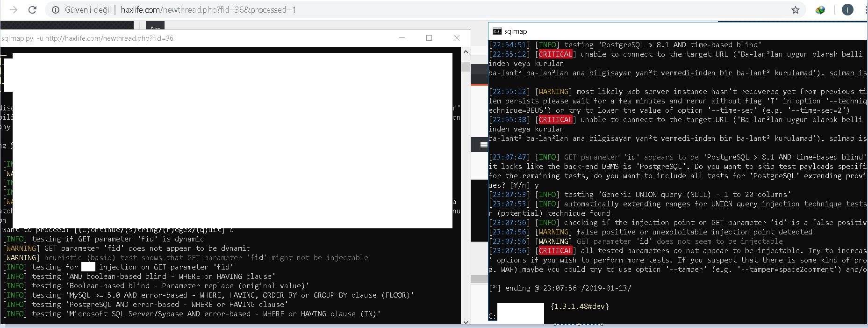Click the 'MySQL >= 5.0 AND error-based' line

[x=208, y=295]
